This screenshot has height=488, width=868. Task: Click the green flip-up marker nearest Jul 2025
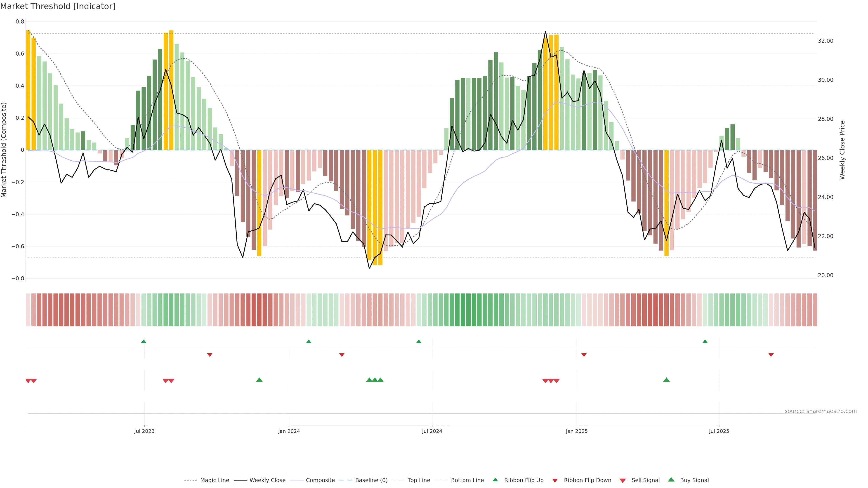pos(705,342)
